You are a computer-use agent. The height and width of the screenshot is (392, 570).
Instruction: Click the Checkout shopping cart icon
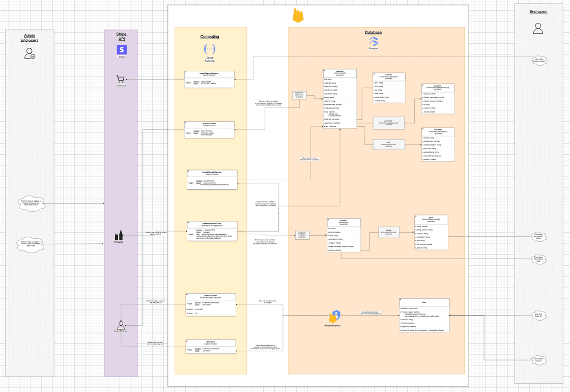120,79
